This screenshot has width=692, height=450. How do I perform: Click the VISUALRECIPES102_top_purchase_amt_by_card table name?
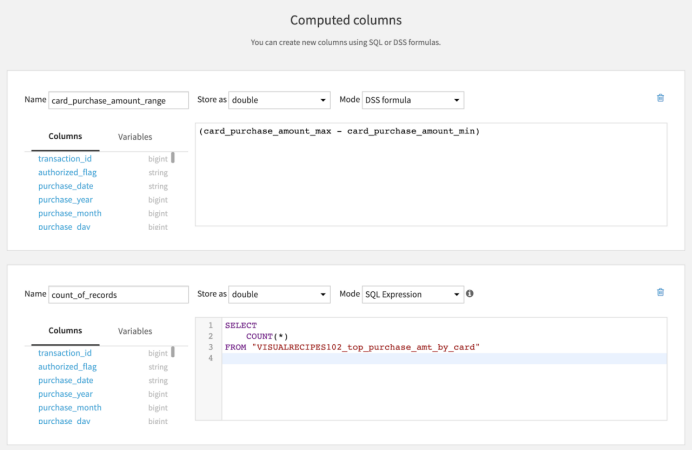(365, 347)
